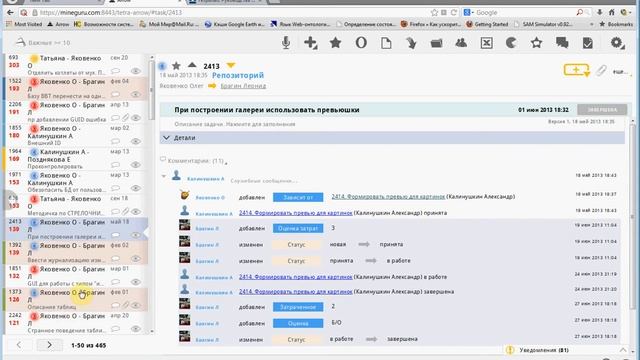Open task 2414 link in 'Зависит от' row
Screen dimensions: 640x360
click(x=388, y=197)
